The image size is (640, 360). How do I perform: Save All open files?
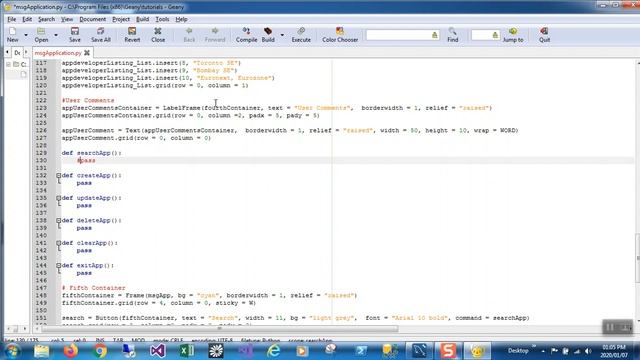100,35
